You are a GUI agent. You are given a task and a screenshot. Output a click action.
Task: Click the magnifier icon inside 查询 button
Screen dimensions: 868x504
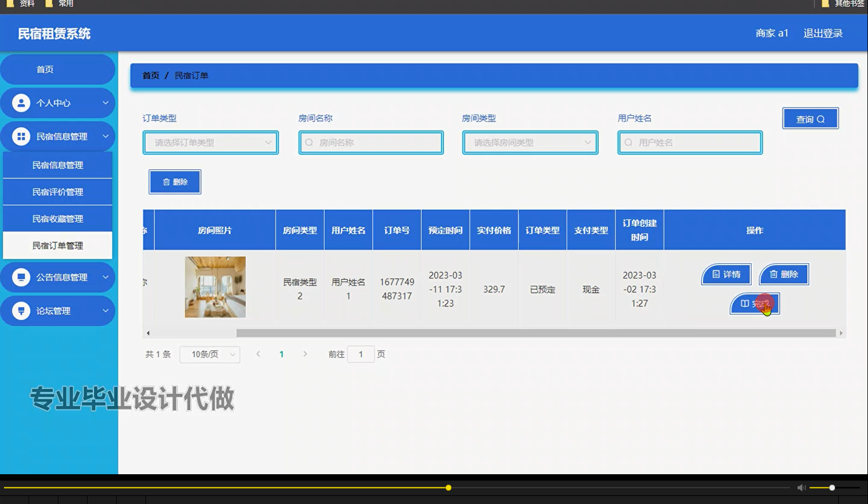[x=822, y=119]
